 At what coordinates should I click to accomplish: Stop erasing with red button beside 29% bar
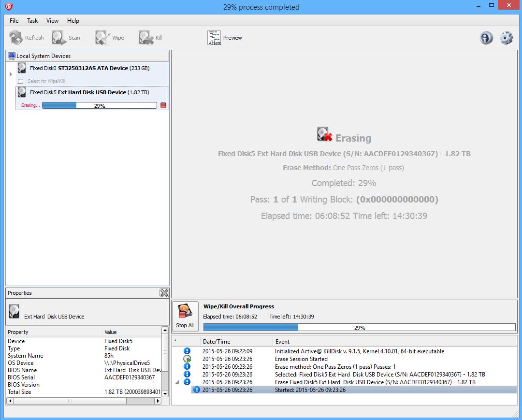(x=163, y=105)
